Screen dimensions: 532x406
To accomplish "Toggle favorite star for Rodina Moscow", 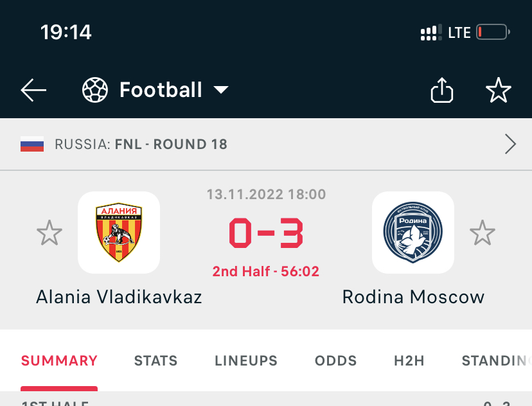I will tap(483, 233).
